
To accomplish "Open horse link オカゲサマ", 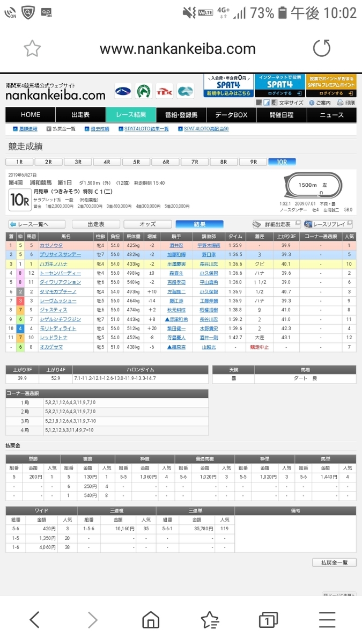I will coord(52,347).
